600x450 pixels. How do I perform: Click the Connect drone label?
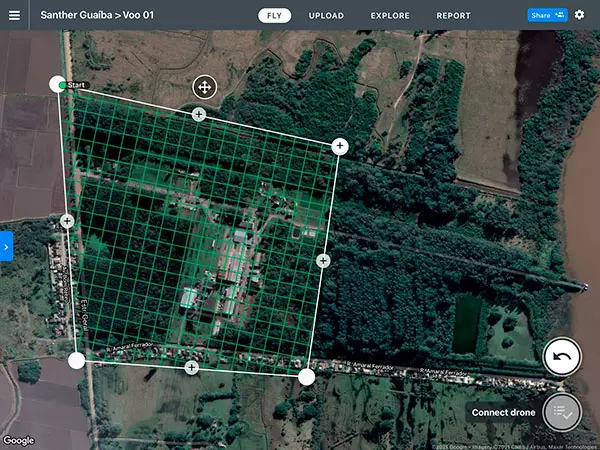[505, 412]
